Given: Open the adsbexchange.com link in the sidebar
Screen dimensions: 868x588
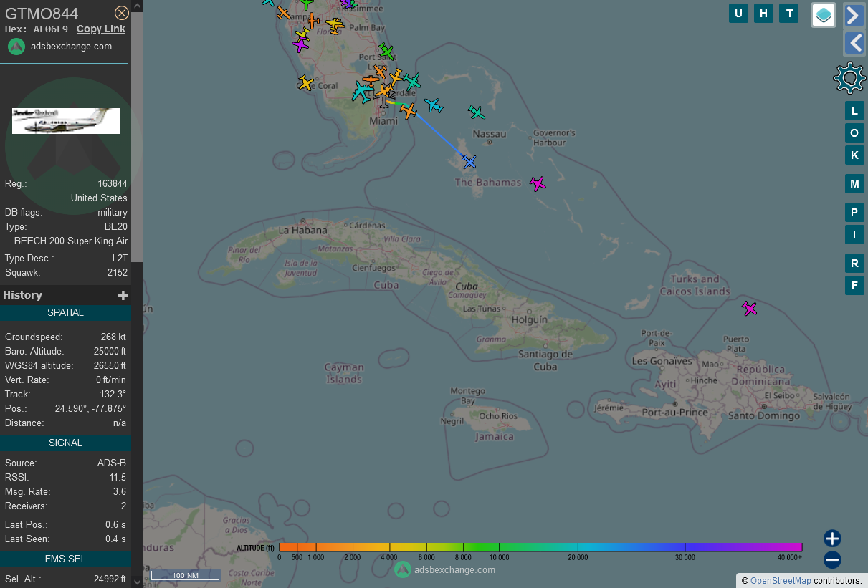Looking at the screenshot, I should coord(71,47).
